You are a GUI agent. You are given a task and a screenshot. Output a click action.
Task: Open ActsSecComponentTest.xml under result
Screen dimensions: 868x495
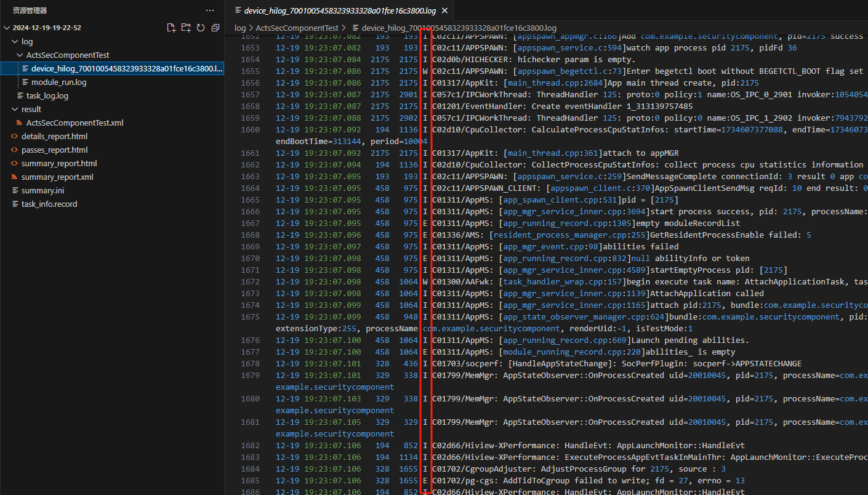tap(75, 123)
